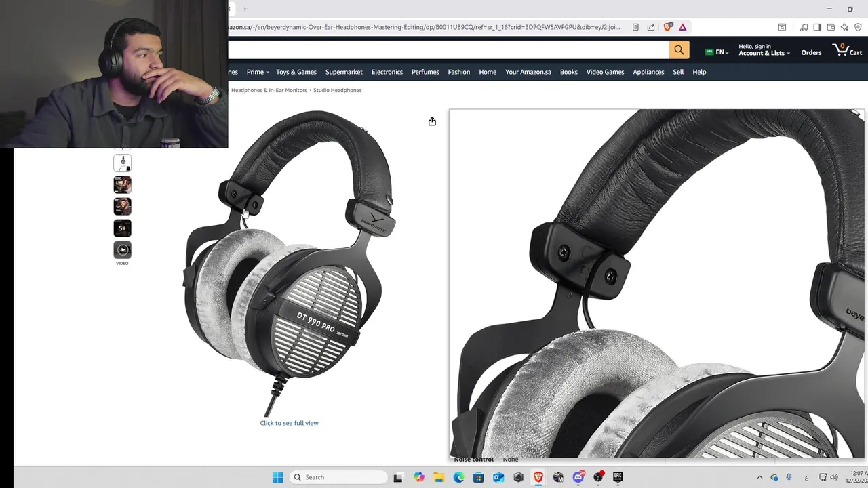Open the Brave Wallet icon
Screen dimensions: 868x488
[831, 27]
